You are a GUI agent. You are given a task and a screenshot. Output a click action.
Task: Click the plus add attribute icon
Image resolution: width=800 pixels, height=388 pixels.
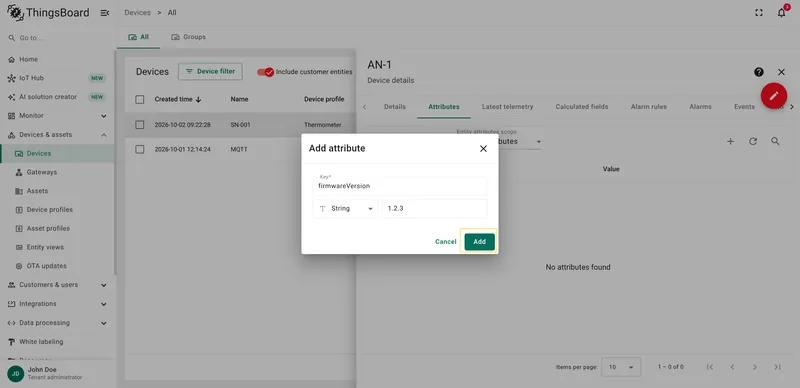click(730, 141)
